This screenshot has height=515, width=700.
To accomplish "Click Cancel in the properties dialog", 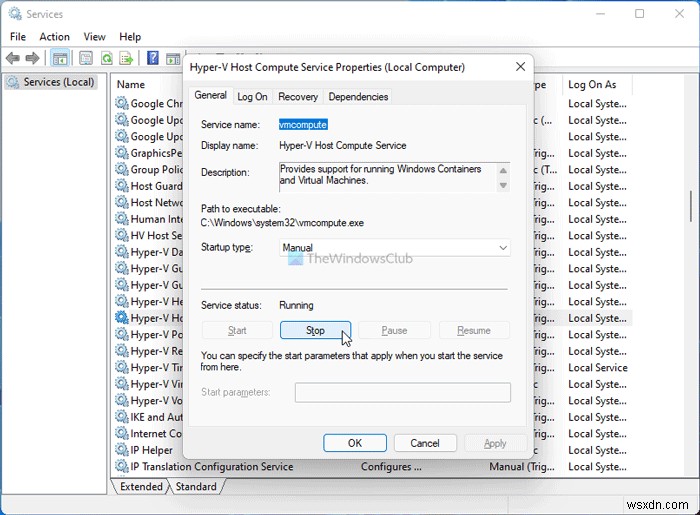I will (x=425, y=443).
